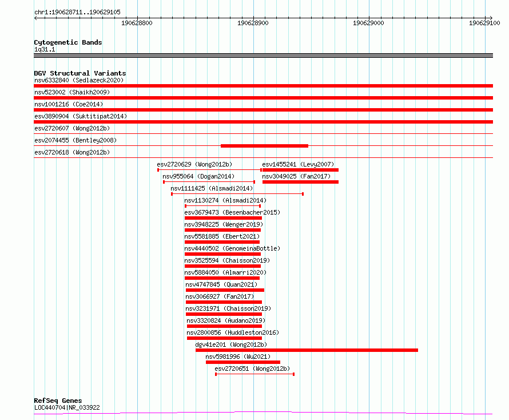Click the red bar of dgv41e201
Viewport: 509px width, 420px height.
point(307,350)
